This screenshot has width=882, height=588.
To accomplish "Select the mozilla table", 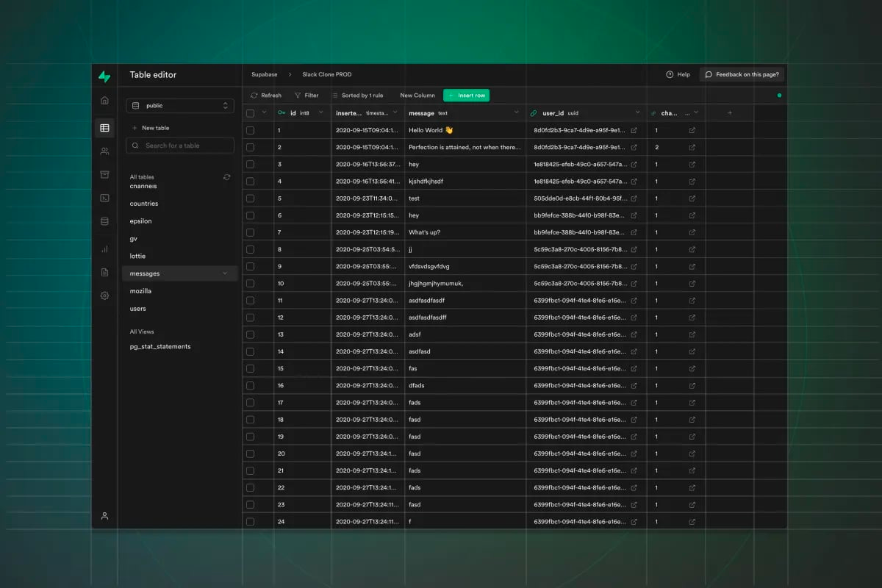I will tap(140, 291).
